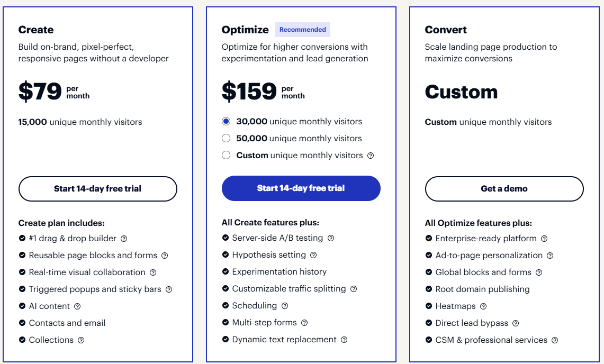Click help icon next to Direct lead bypass
The width and height of the screenshot is (604, 364).
516,323
